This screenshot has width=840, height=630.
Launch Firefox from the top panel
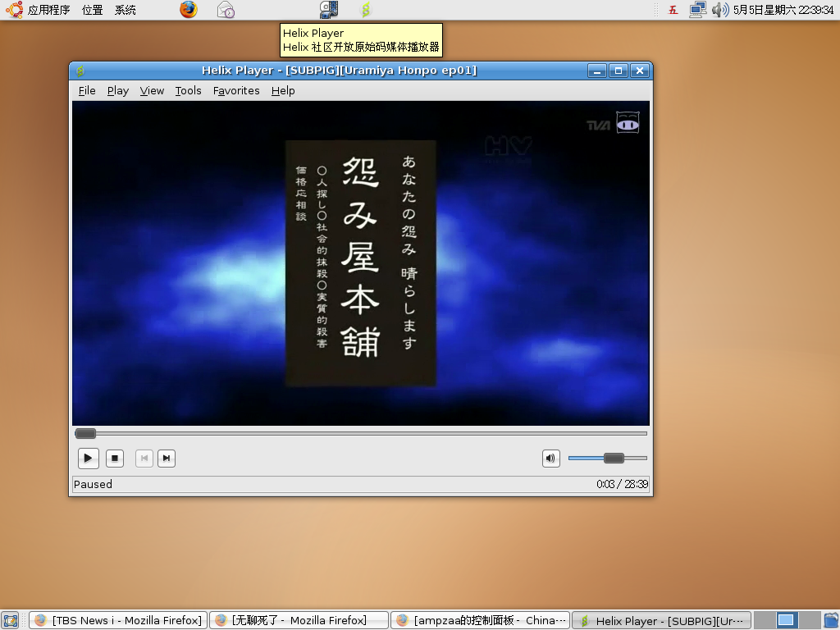[x=188, y=10]
